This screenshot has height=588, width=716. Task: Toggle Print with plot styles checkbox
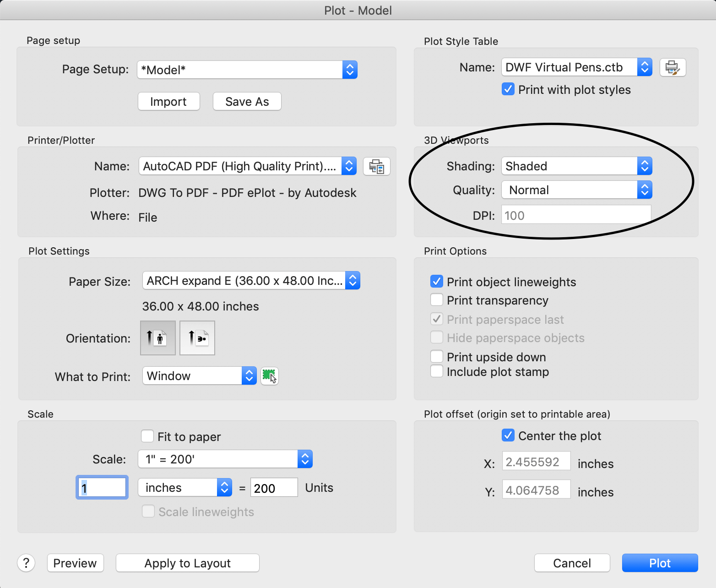click(508, 89)
